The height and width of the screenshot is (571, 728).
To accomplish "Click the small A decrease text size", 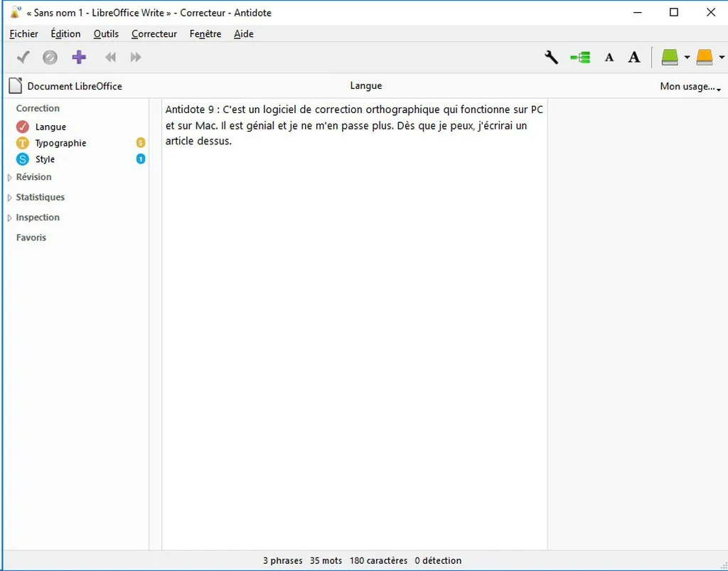I will (609, 58).
